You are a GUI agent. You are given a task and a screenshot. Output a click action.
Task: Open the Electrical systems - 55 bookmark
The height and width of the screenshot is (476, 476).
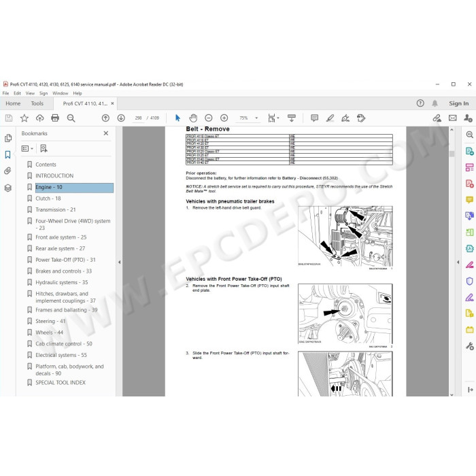point(61,355)
